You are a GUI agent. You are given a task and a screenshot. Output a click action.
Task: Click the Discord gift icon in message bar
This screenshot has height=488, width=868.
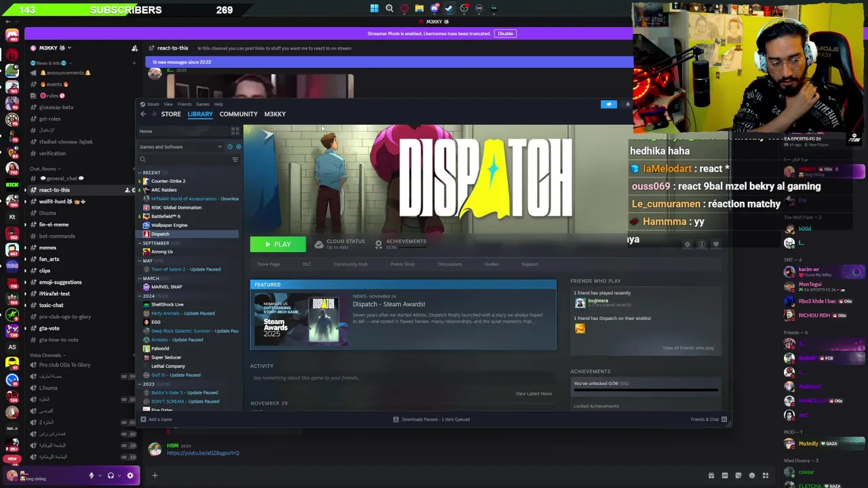tap(711, 476)
